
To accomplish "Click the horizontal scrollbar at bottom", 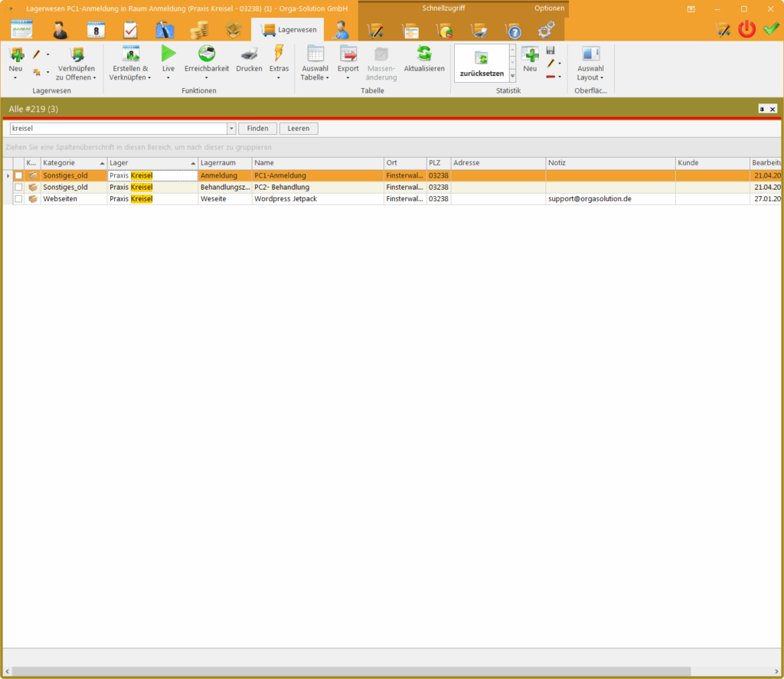I will pos(351,671).
